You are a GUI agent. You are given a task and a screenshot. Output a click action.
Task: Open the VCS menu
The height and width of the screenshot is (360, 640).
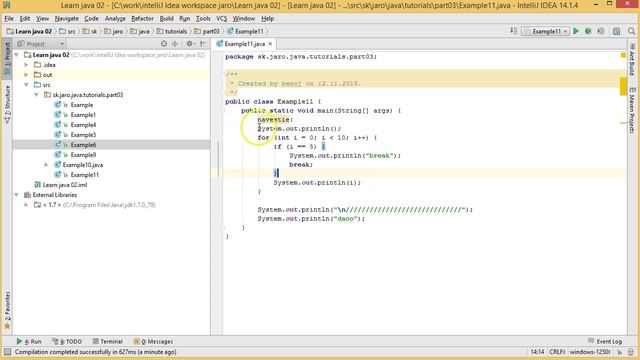coord(221,19)
